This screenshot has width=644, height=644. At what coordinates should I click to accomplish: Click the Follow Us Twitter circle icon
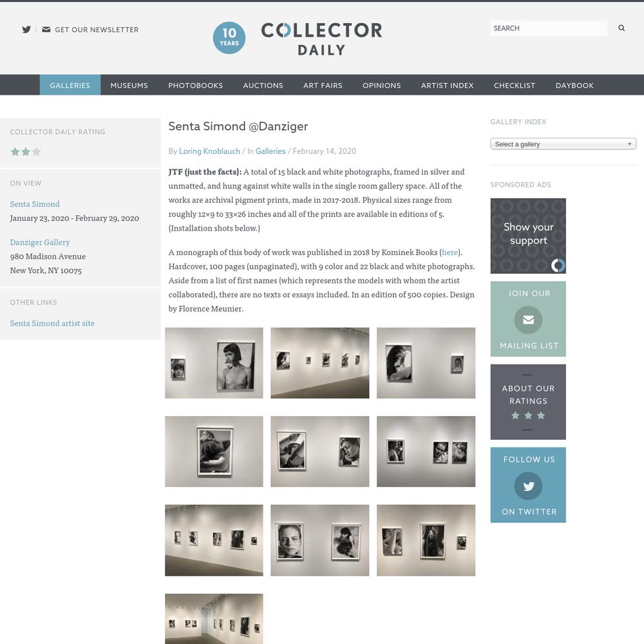528,486
